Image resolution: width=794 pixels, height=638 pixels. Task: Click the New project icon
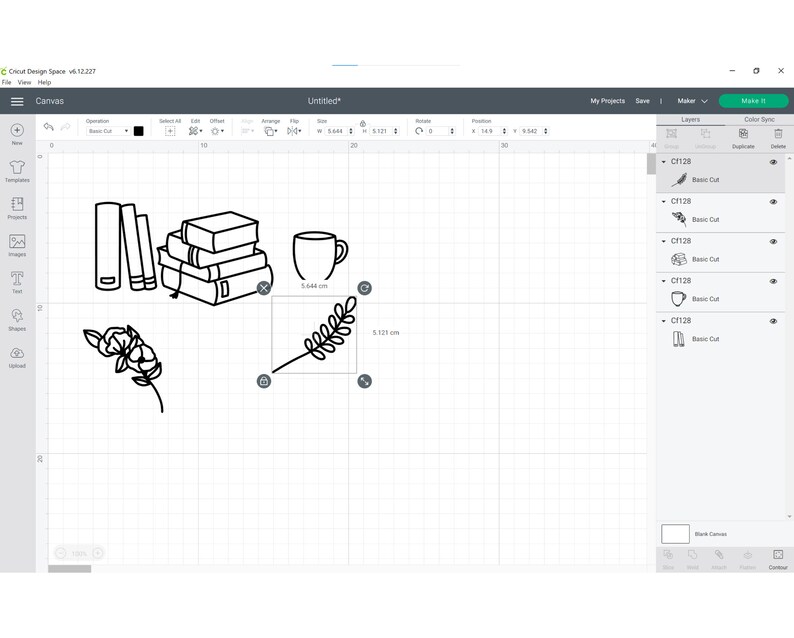point(17,131)
